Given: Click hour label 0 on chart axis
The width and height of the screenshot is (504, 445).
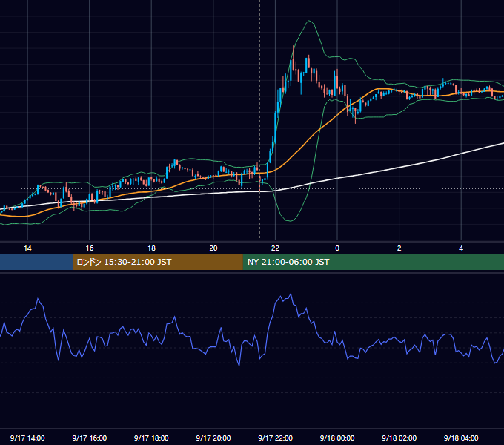Looking at the screenshot, I should coord(337,248).
